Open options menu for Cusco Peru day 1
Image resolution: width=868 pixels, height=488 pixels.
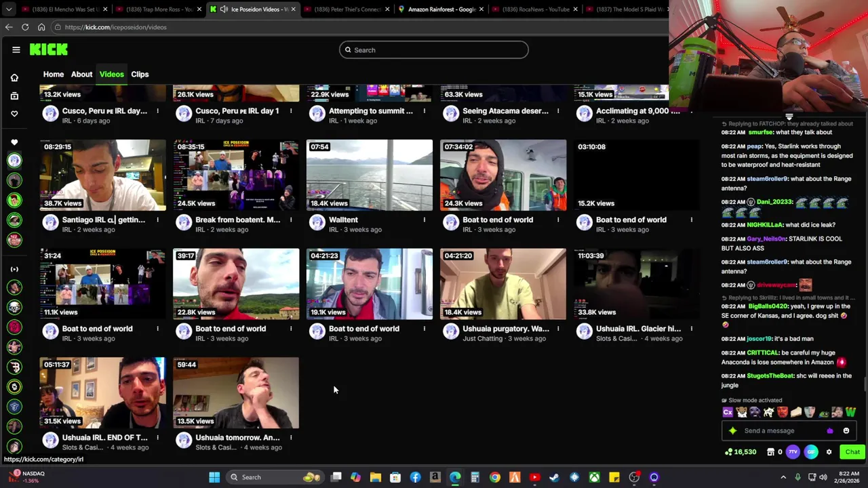(291, 110)
